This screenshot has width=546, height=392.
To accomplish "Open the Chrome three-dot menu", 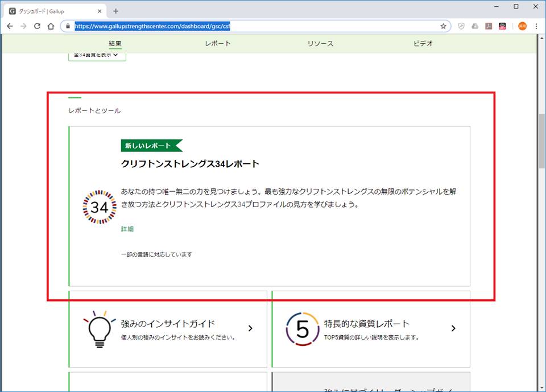I will (x=536, y=26).
